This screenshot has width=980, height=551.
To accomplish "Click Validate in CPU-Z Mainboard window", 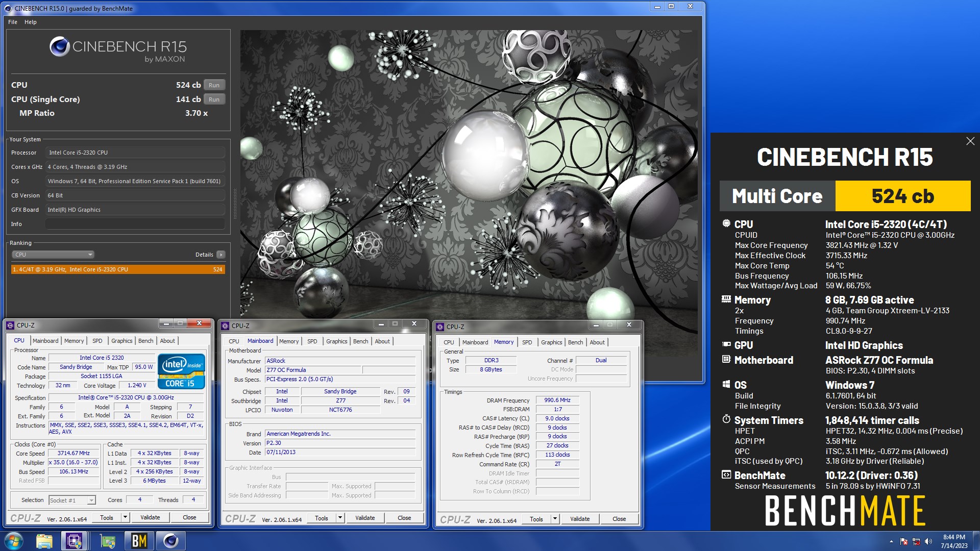I will pos(365,518).
